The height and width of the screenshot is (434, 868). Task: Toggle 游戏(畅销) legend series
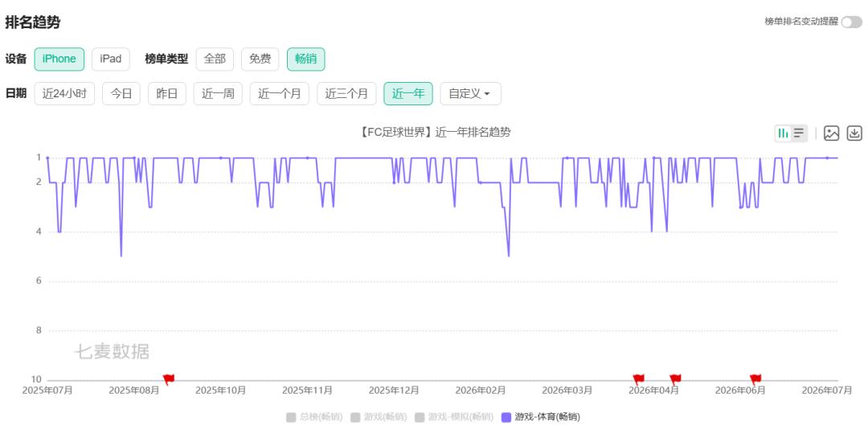378,417
